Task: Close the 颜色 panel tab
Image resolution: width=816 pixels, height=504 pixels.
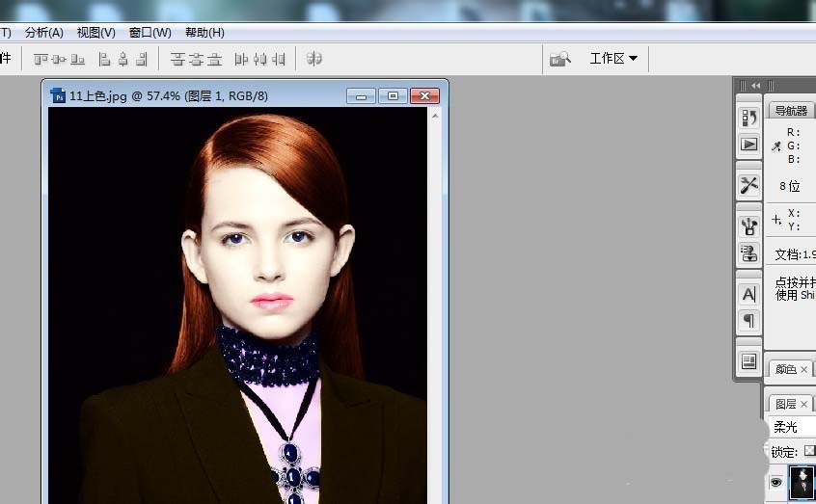Action: (804, 369)
